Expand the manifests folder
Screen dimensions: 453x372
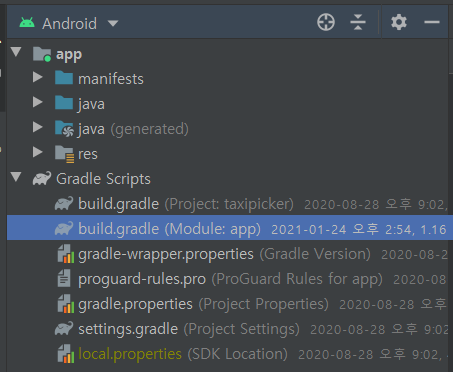click(x=38, y=77)
